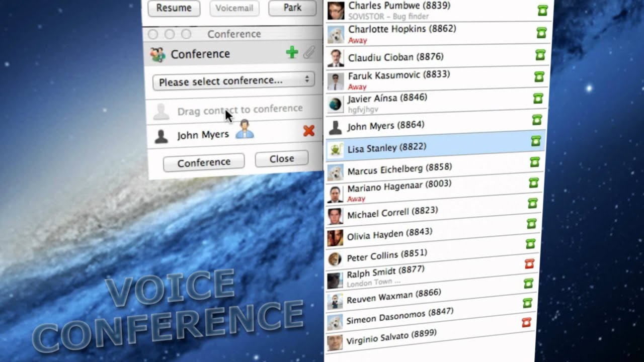The image size is (644, 362).
Task: Click Javier Aínsa's globe avatar
Action: (x=335, y=104)
